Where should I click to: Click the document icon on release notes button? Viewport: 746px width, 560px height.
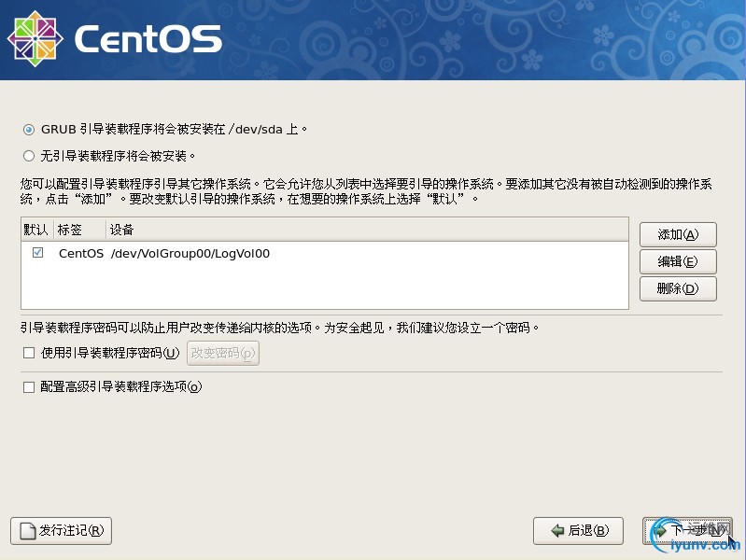[28, 530]
